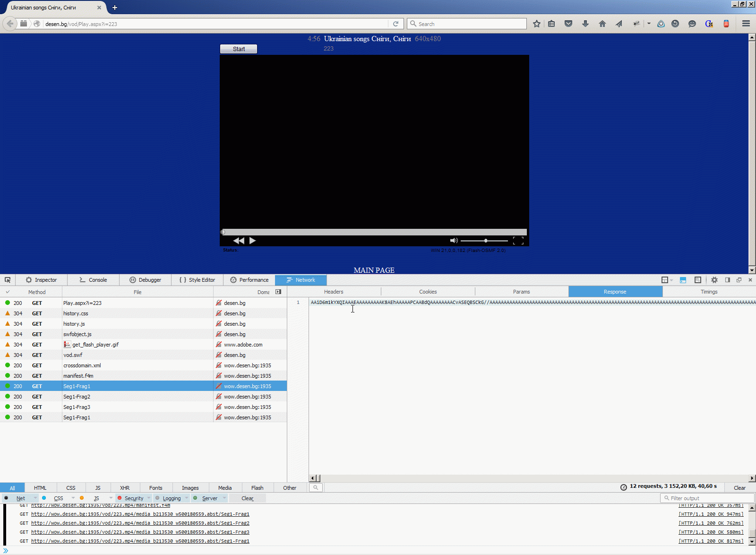This screenshot has width=756, height=555.
Task: Toggle the network details pane
Action: pos(278,292)
